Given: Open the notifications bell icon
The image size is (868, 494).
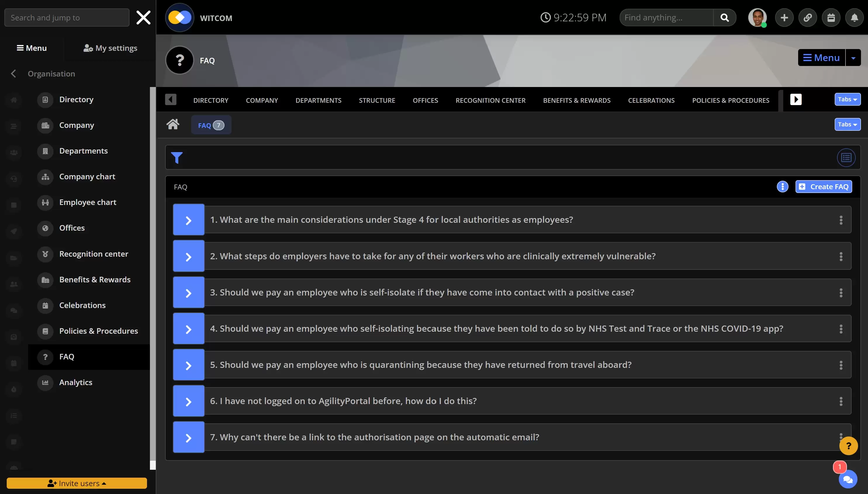Looking at the screenshot, I should tap(854, 18).
